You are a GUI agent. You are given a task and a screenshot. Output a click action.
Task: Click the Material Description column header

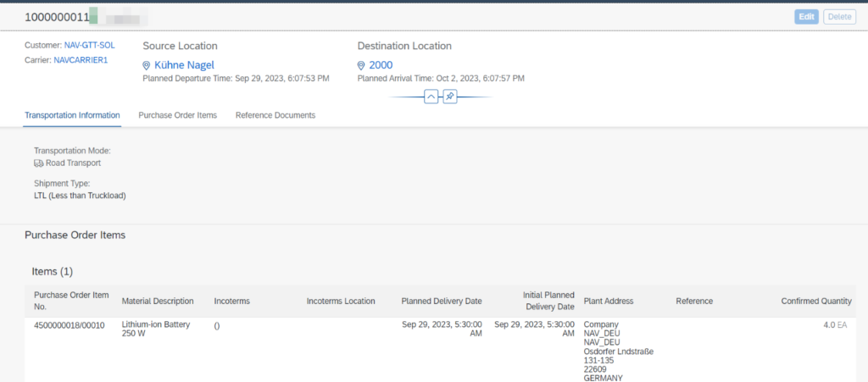[x=158, y=301]
